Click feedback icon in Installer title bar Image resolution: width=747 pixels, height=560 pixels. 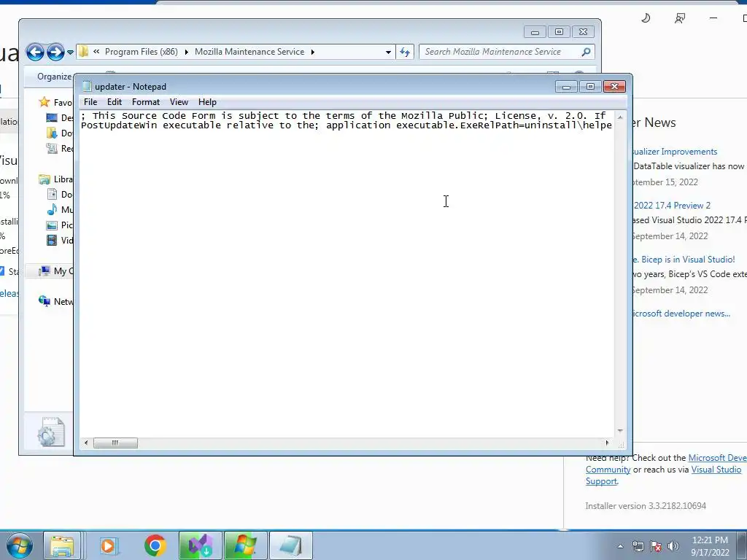[680, 18]
